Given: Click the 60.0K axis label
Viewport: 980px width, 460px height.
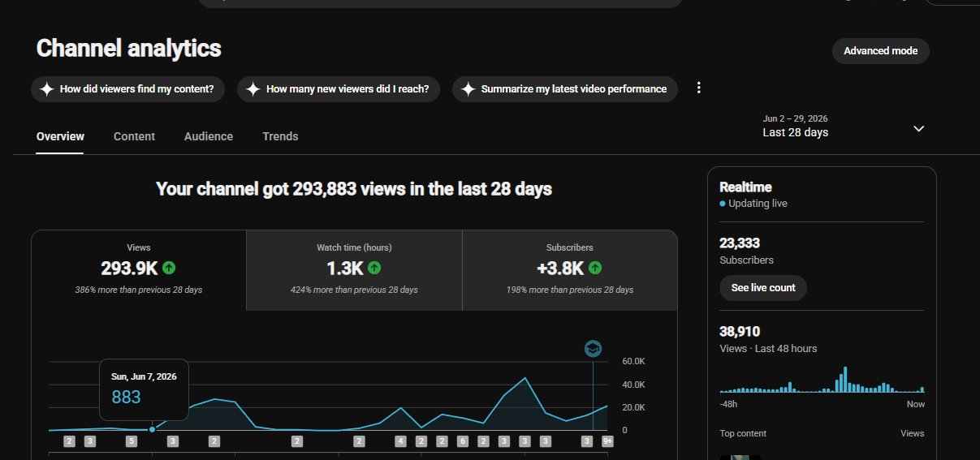Looking at the screenshot, I should coord(633,361).
